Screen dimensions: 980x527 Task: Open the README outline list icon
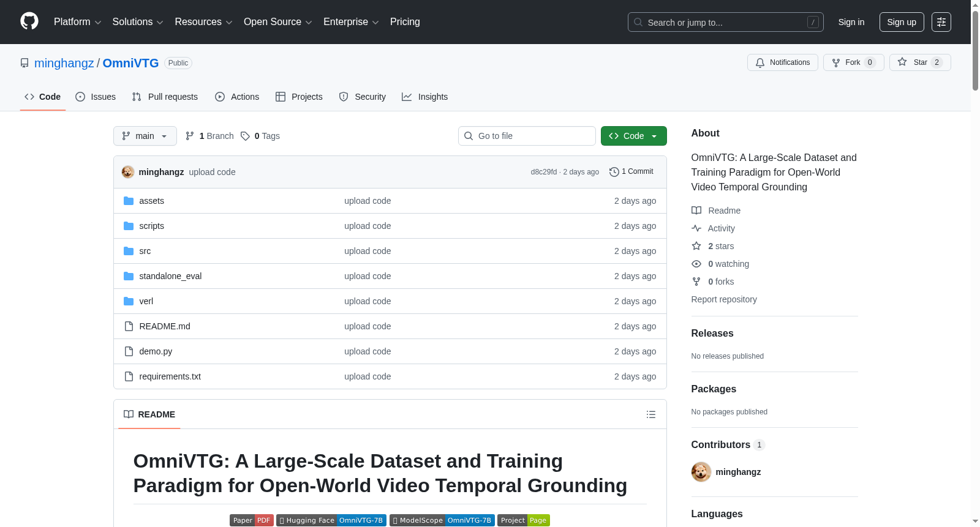point(651,414)
